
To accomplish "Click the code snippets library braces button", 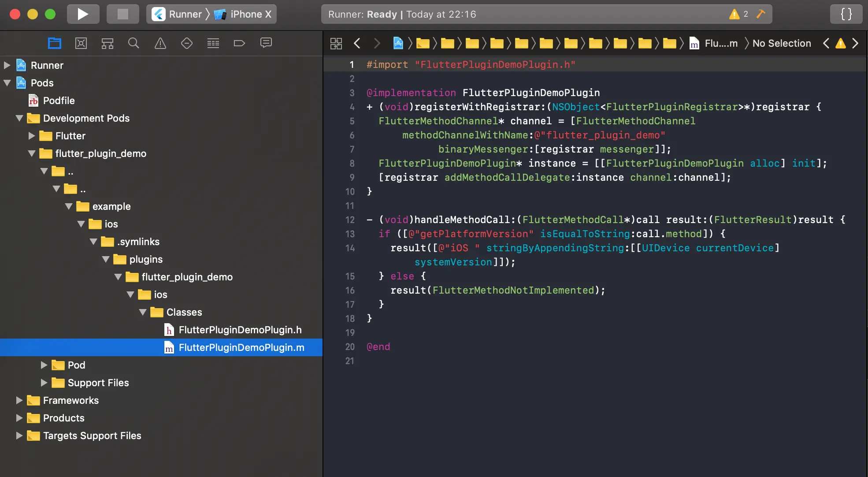I will coord(846,14).
